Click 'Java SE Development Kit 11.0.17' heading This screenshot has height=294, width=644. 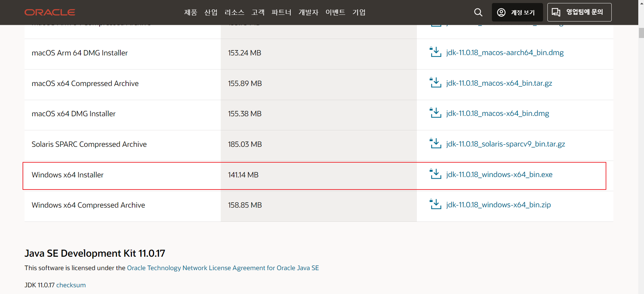pyautogui.click(x=95, y=253)
